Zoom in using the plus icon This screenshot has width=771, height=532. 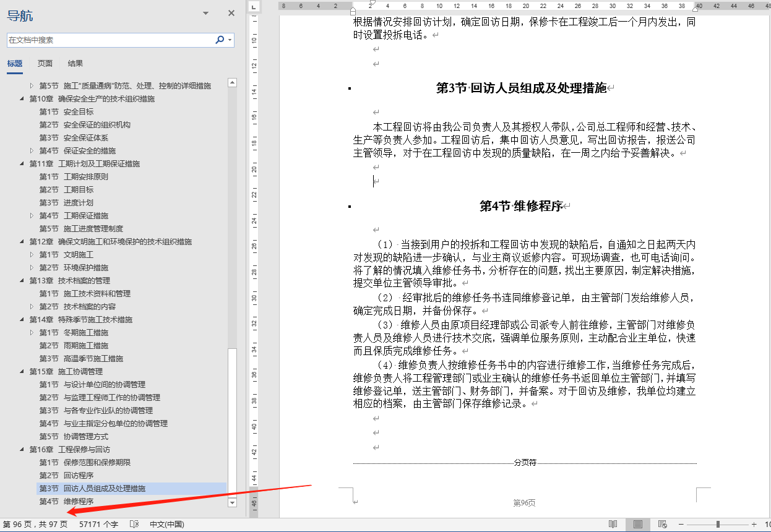(x=754, y=523)
